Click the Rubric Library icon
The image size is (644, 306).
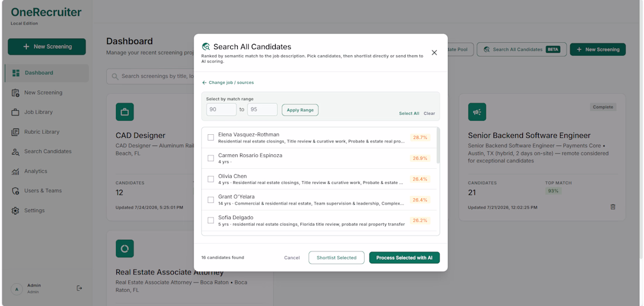click(x=16, y=132)
